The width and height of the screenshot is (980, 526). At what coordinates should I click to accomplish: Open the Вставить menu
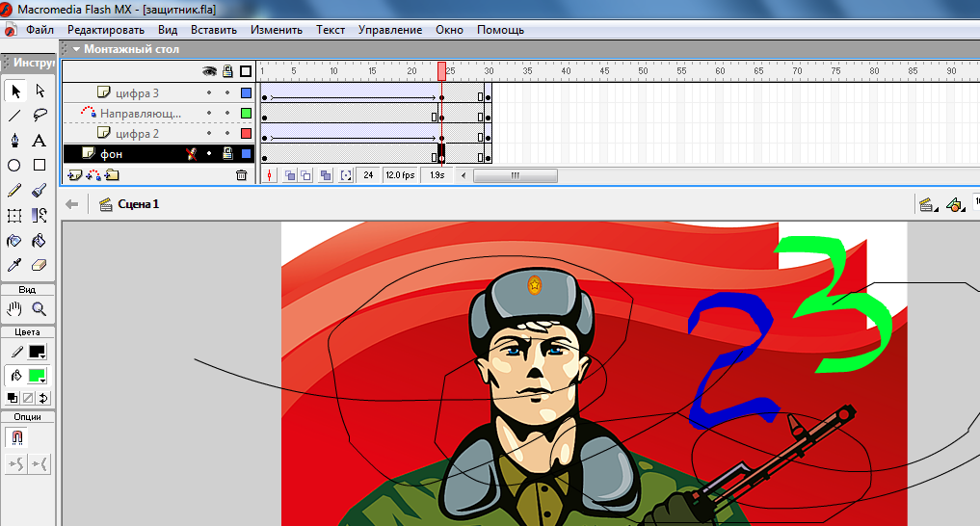pos(214,29)
